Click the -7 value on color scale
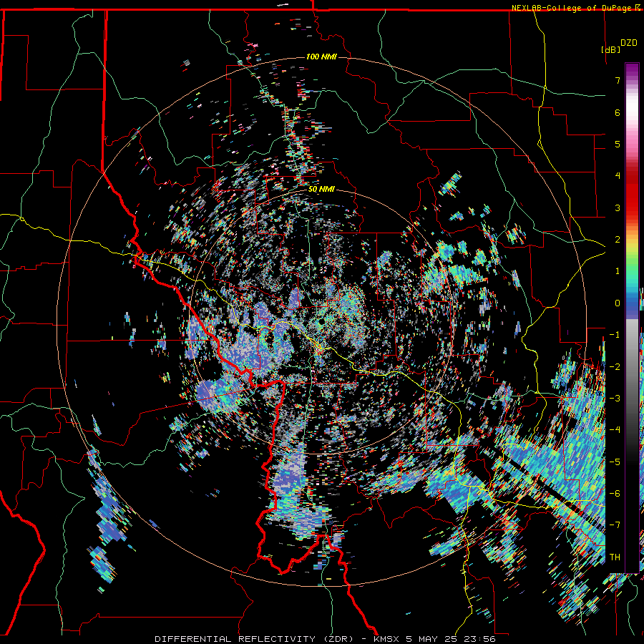The width and height of the screenshot is (644, 644). tap(615, 525)
